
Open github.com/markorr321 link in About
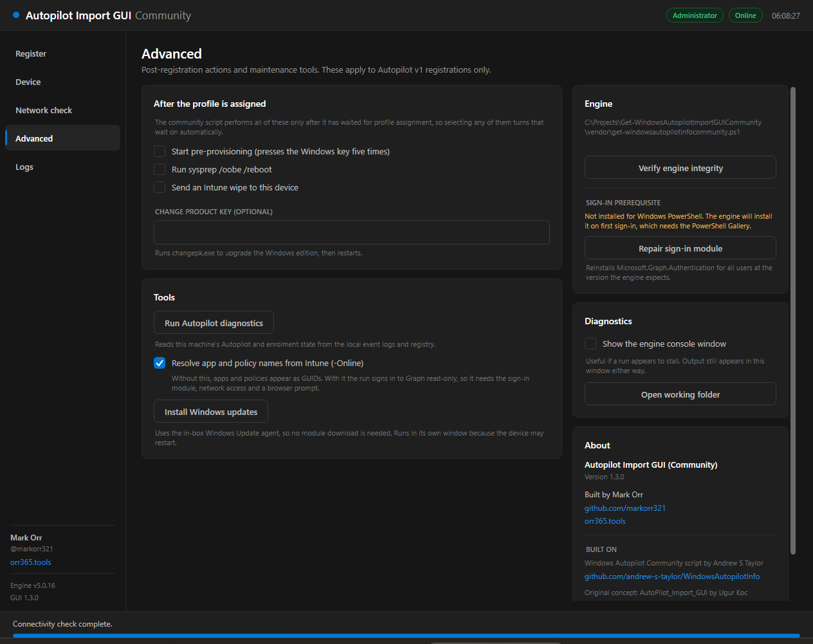point(625,508)
